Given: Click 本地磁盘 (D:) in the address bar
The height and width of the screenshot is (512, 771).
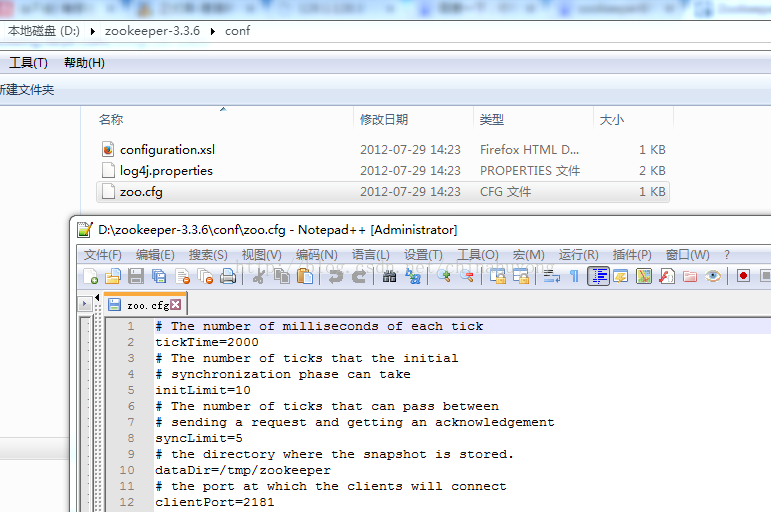Looking at the screenshot, I should click(x=43, y=31).
